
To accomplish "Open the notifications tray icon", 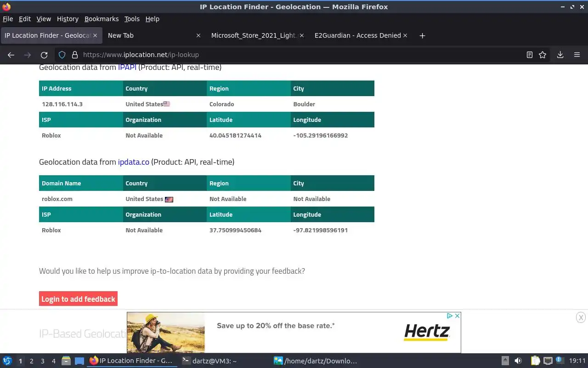I will pos(559,361).
